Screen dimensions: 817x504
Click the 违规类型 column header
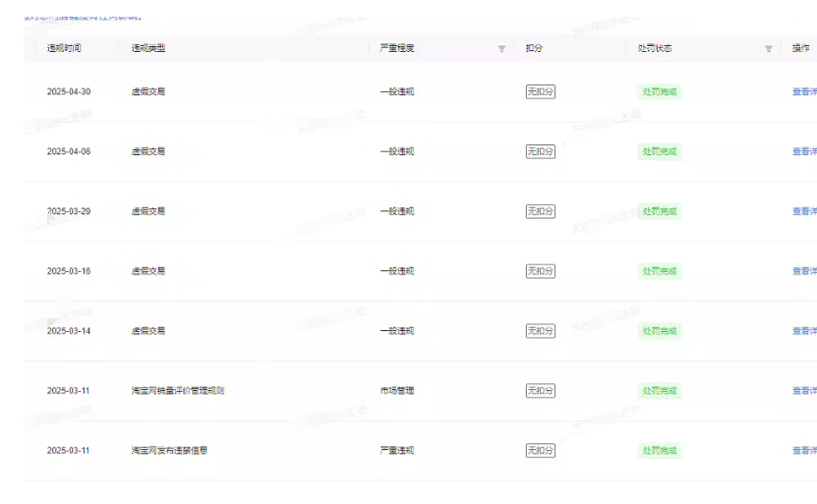[148, 48]
